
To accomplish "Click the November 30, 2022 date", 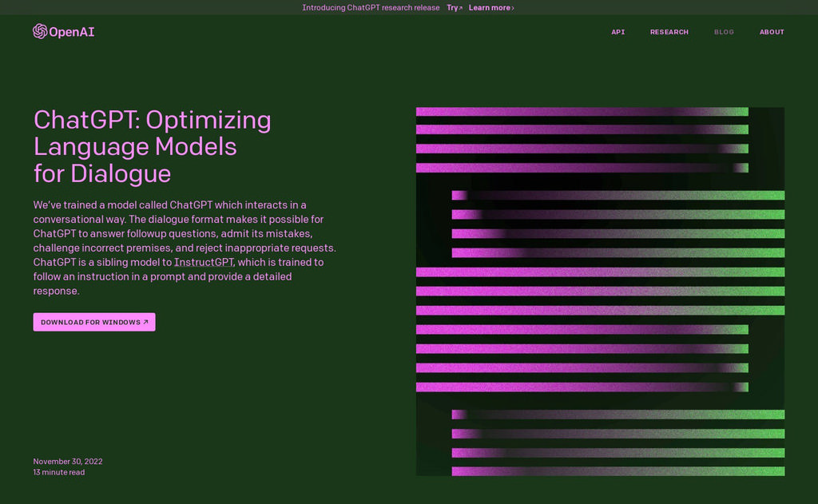I will coord(68,461).
